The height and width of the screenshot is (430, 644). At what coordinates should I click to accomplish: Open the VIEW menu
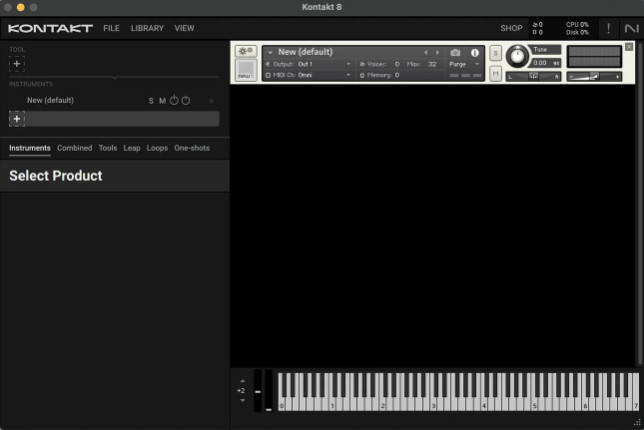tap(184, 28)
